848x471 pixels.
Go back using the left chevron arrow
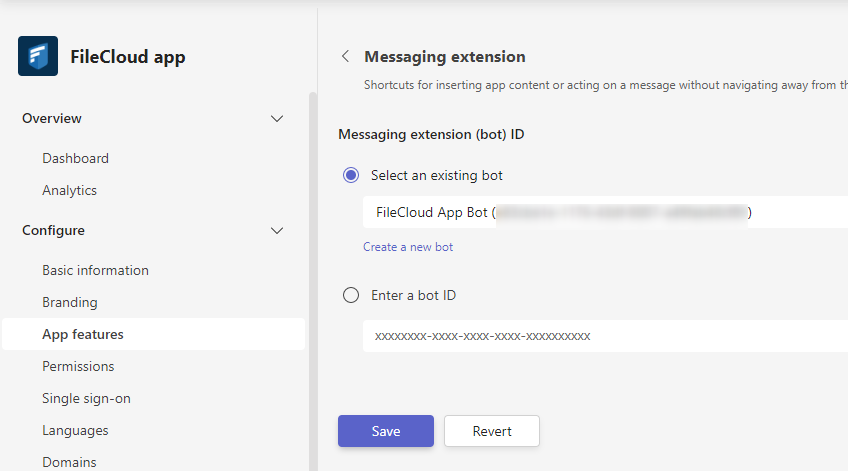click(346, 57)
